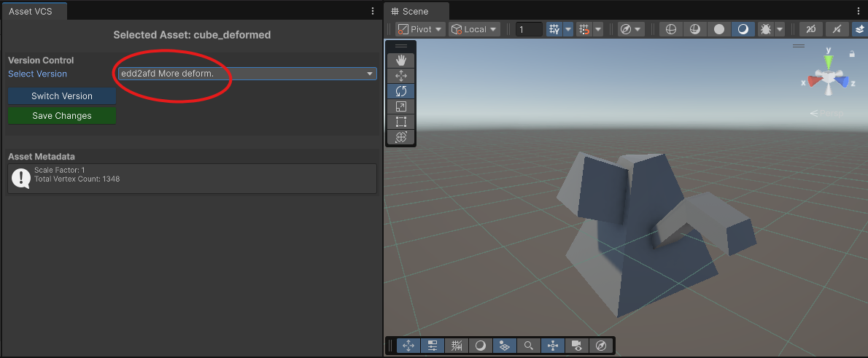Open the Select Version dropdown

(x=247, y=74)
